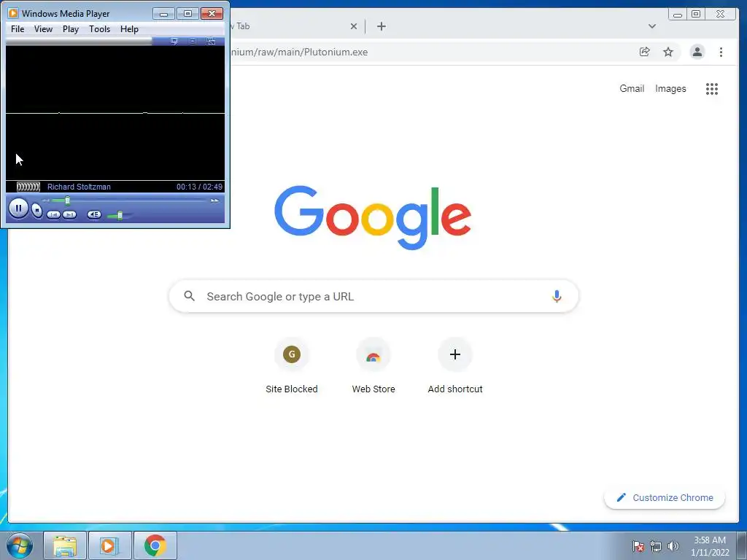747x560 pixels.
Task: Open the Site Blocked shortcut
Action: point(292,366)
